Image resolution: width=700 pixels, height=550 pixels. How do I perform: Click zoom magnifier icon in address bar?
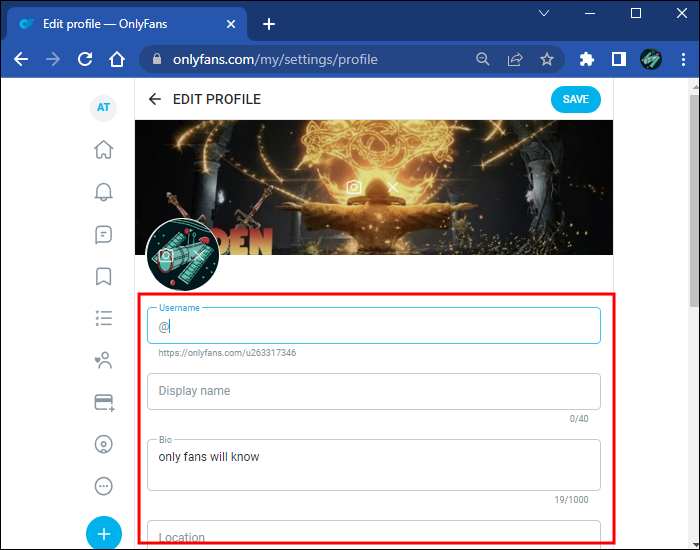483,59
